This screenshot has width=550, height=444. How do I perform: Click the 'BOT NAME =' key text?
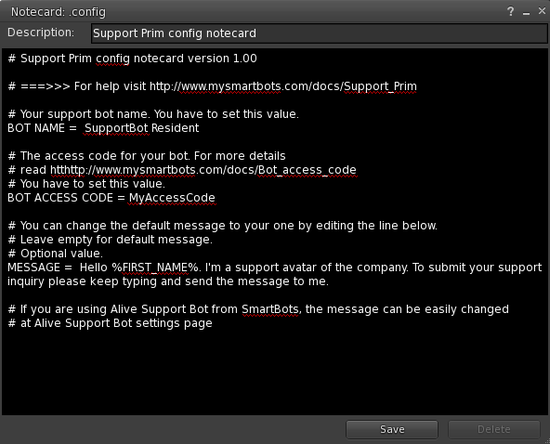pos(42,128)
